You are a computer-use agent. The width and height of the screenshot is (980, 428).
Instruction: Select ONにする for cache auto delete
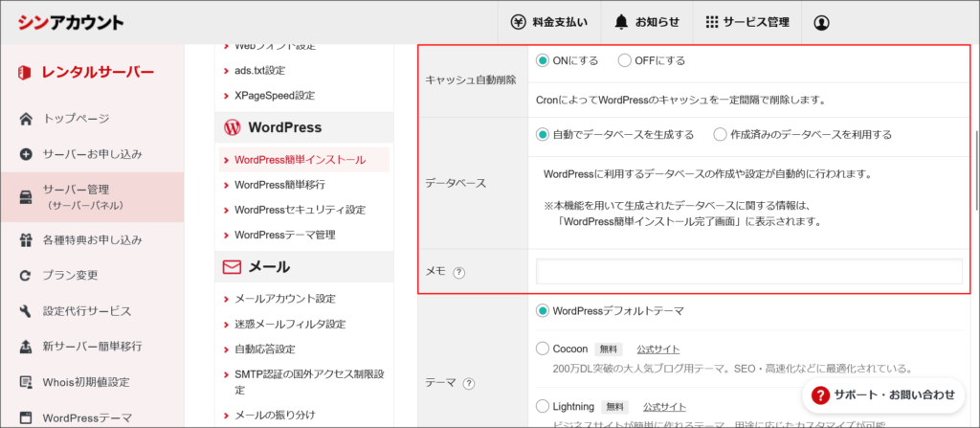(543, 60)
